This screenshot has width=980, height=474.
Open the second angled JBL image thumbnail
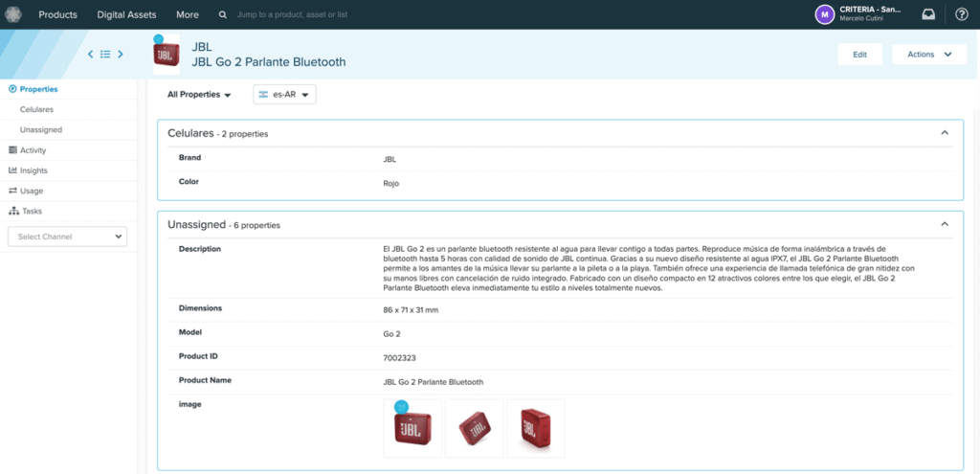pyautogui.click(x=475, y=428)
